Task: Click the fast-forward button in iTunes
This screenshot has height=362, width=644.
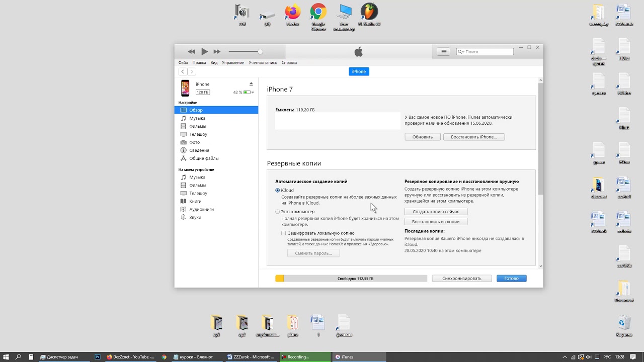Action: pyautogui.click(x=217, y=52)
